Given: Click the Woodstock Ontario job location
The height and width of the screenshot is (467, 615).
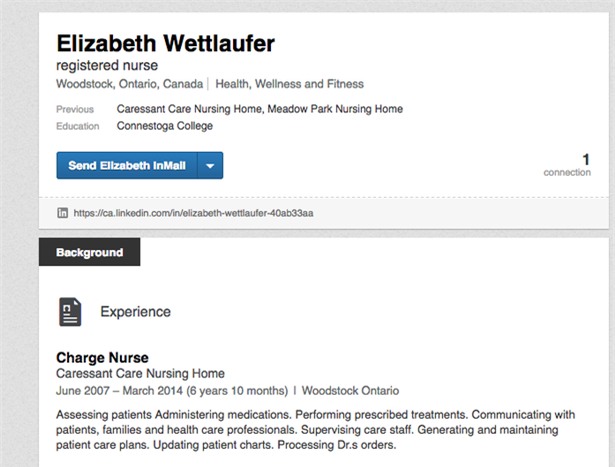Looking at the screenshot, I should pyautogui.click(x=349, y=390).
